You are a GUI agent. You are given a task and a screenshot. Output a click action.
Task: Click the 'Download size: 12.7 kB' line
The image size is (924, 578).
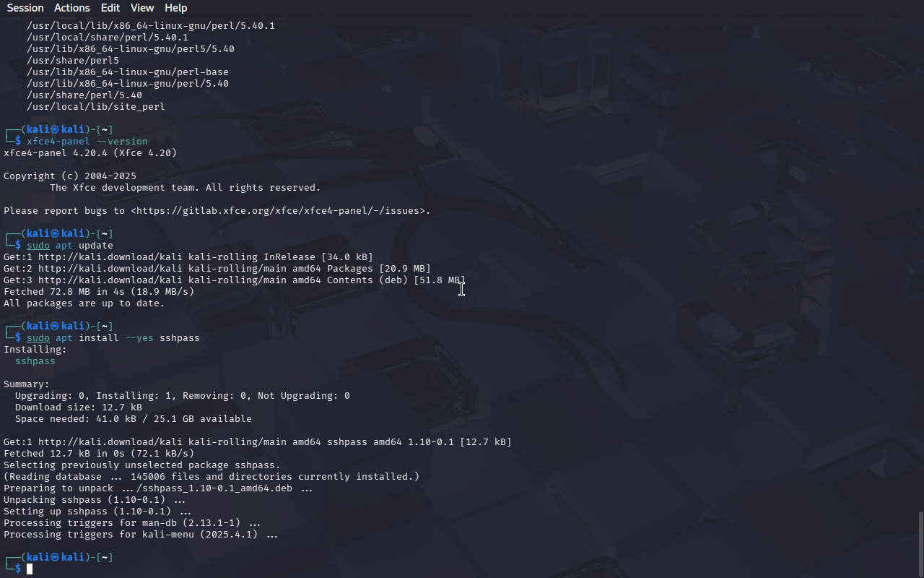point(79,407)
